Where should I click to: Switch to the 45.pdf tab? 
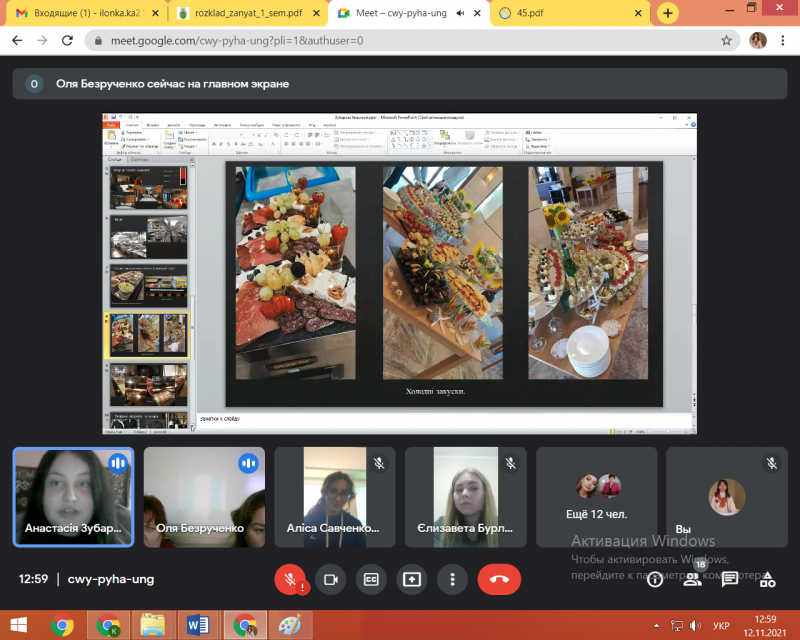(570, 13)
